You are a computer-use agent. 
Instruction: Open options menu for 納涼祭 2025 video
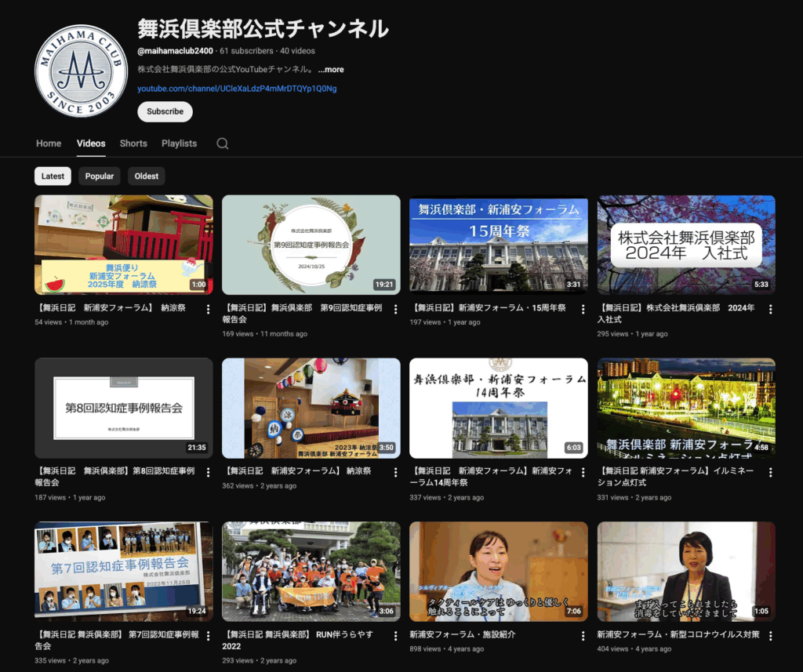pyautogui.click(x=208, y=309)
